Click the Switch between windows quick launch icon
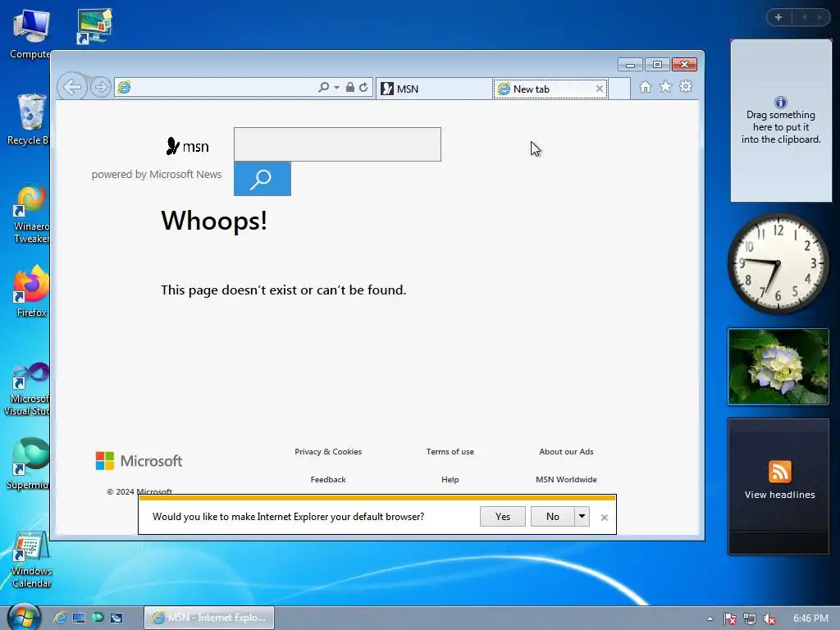840x630 pixels. 116,618
